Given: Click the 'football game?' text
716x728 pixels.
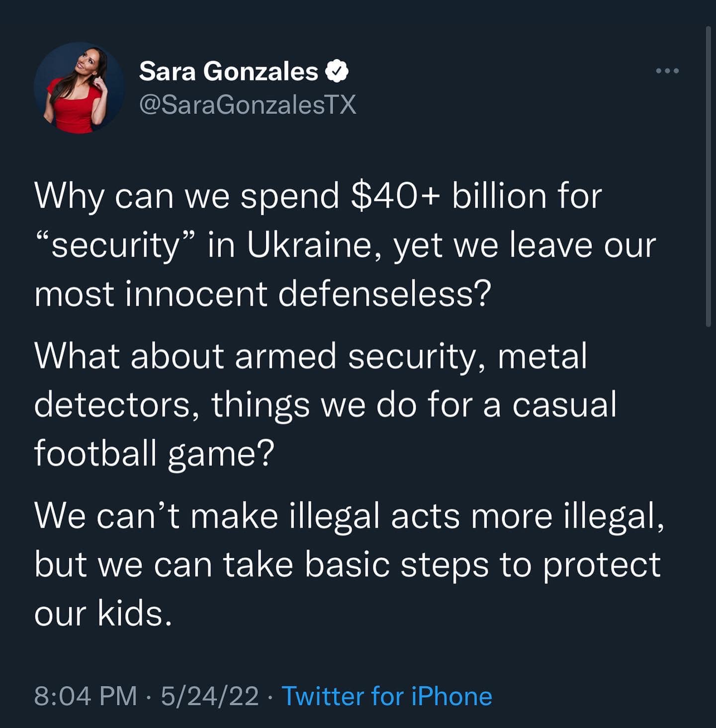Looking at the screenshot, I should (x=154, y=453).
